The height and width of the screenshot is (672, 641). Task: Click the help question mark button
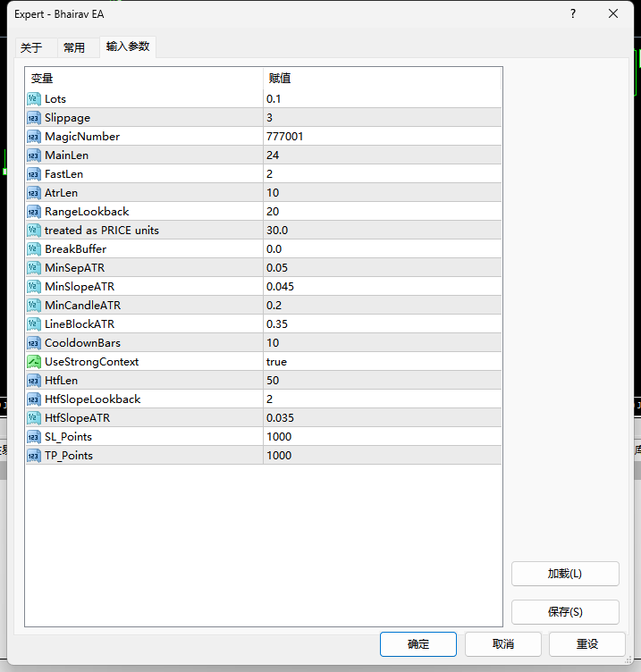pos(573,13)
